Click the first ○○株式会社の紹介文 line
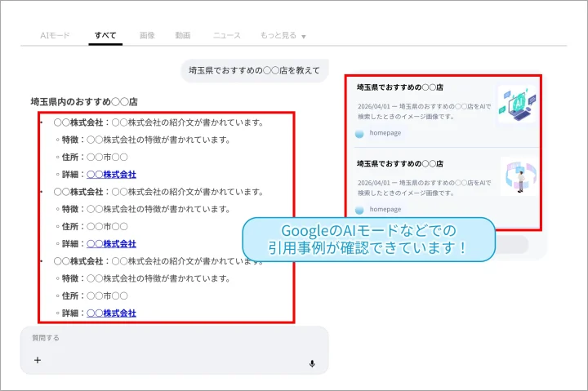This screenshot has width=588, height=391. 158,122
